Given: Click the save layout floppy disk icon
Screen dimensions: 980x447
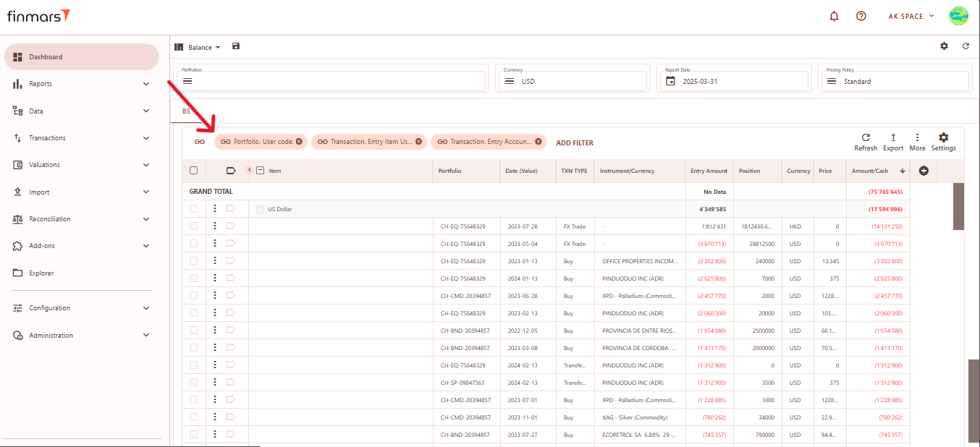Looking at the screenshot, I should (x=236, y=46).
